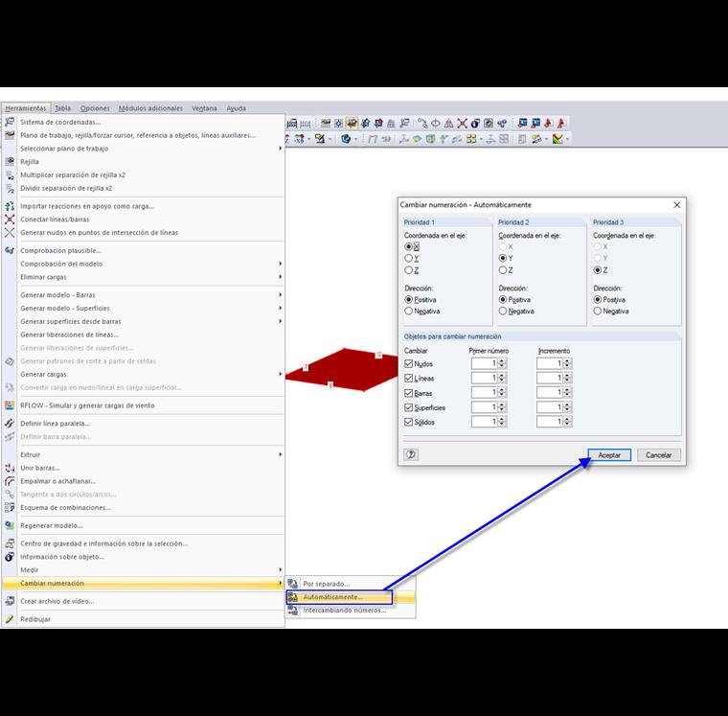
Task: Click the Definir línea paralela icon
Action: pos(10,424)
